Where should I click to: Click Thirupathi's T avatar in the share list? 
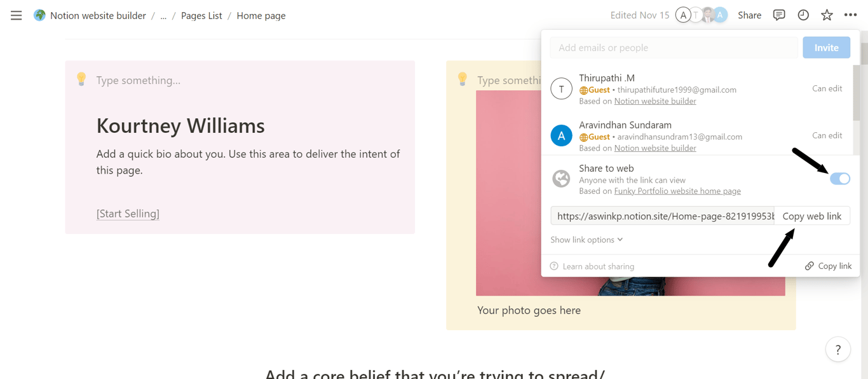point(561,89)
